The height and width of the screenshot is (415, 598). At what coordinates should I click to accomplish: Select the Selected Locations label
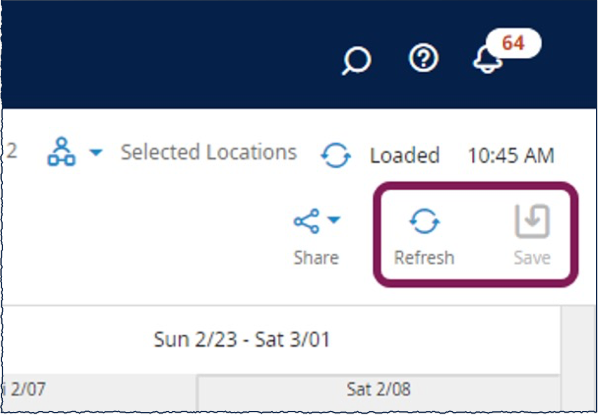click(209, 152)
